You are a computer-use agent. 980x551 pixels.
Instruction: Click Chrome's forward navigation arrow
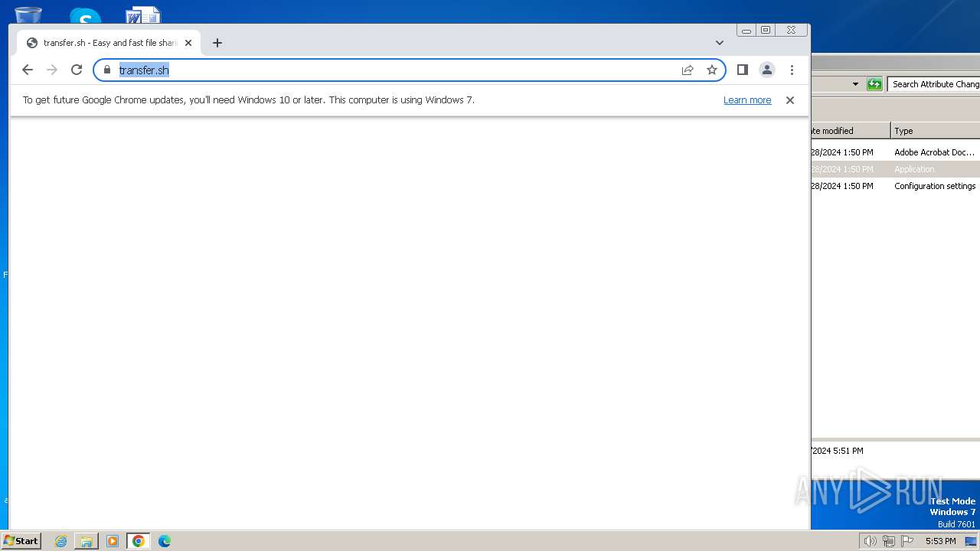click(52, 70)
